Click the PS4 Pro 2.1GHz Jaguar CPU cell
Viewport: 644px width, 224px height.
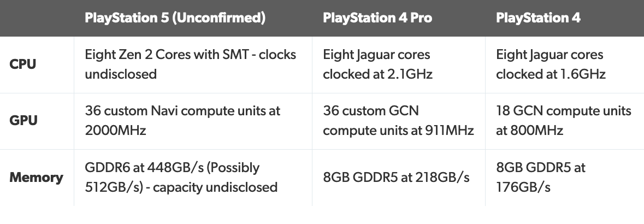click(399, 64)
